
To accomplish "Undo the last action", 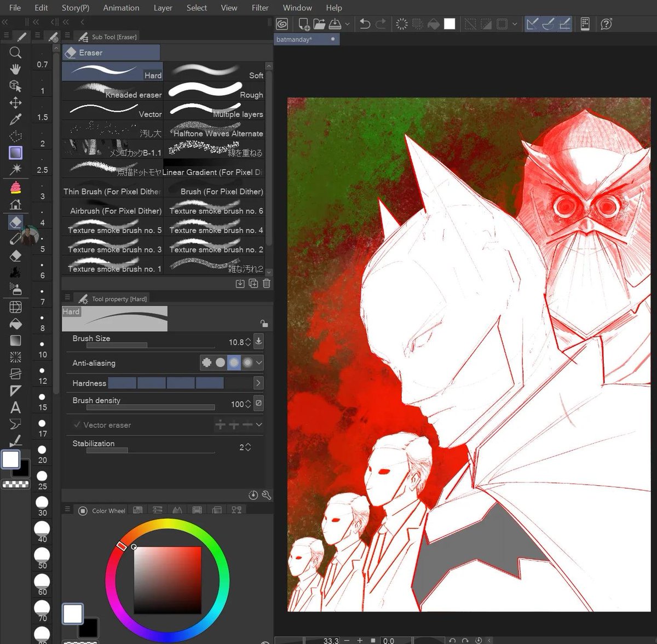I will pyautogui.click(x=365, y=24).
